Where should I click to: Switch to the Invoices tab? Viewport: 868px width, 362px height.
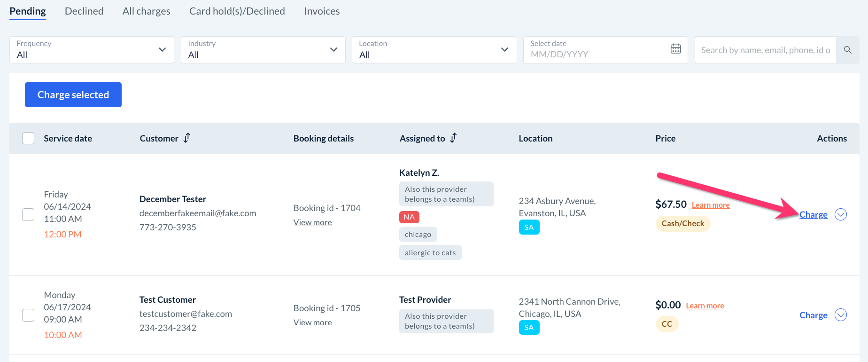tap(322, 11)
